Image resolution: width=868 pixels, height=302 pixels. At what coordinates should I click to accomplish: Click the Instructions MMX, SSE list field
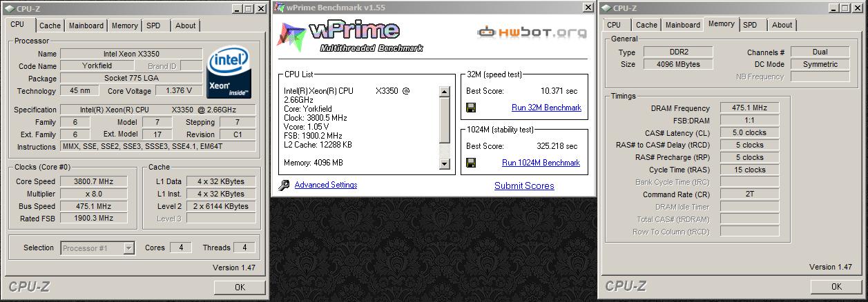click(158, 147)
